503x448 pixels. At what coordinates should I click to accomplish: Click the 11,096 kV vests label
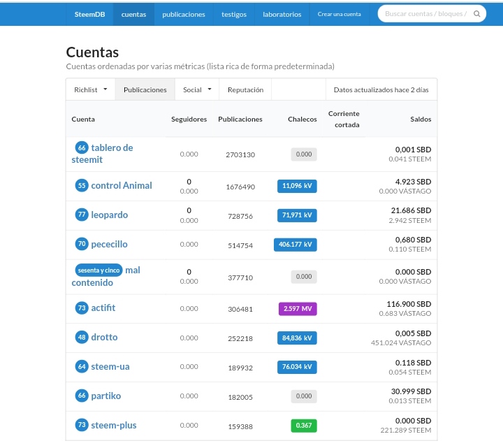(297, 186)
